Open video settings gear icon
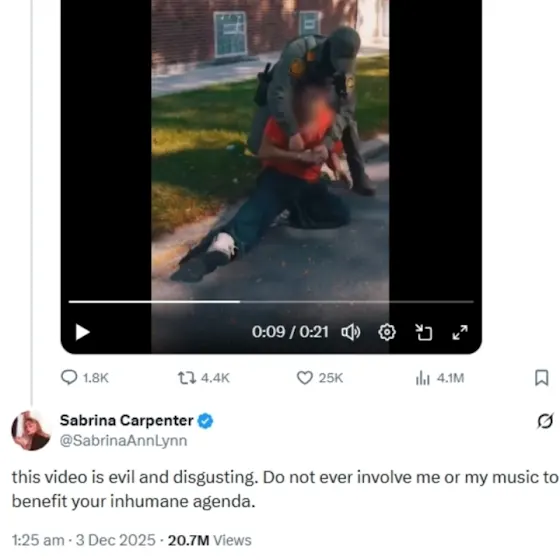 click(x=387, y=332)
